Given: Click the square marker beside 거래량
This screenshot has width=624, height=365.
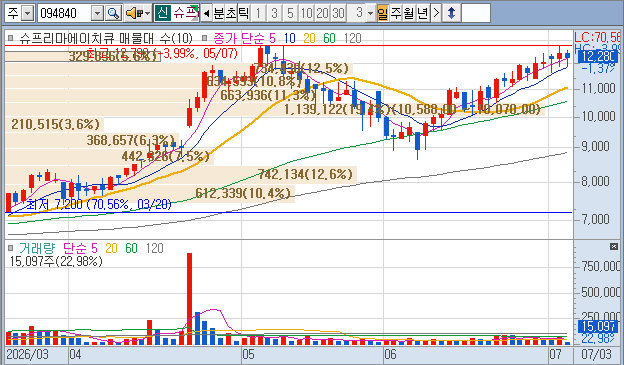Looking at the screenshot, I should (11, 248).
